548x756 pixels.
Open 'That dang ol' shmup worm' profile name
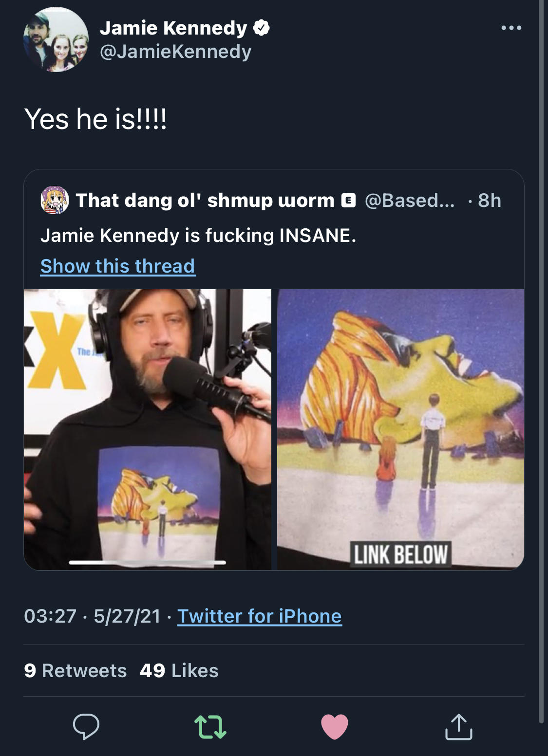click(205, 200)
